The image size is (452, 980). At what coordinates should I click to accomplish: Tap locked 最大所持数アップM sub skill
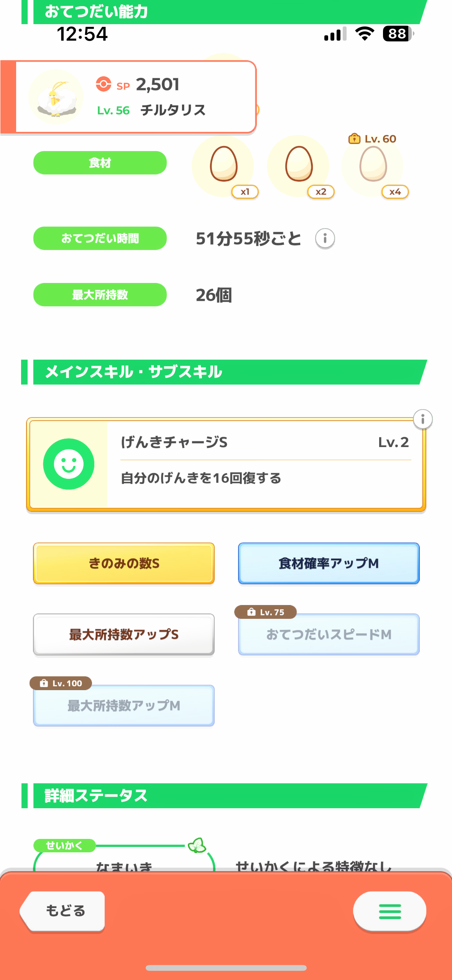coord(124,705)
